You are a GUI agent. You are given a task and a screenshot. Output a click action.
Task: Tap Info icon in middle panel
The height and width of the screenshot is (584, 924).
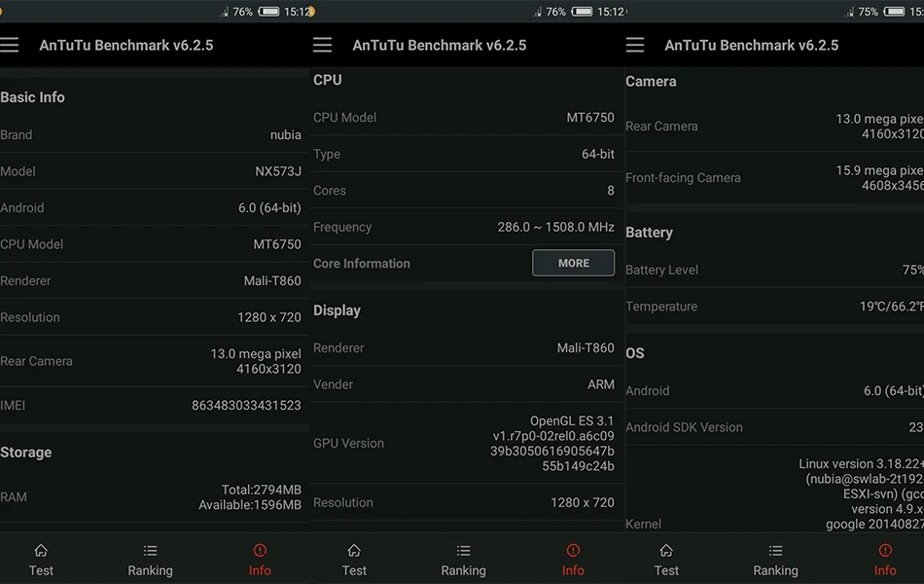pos(573,550)
